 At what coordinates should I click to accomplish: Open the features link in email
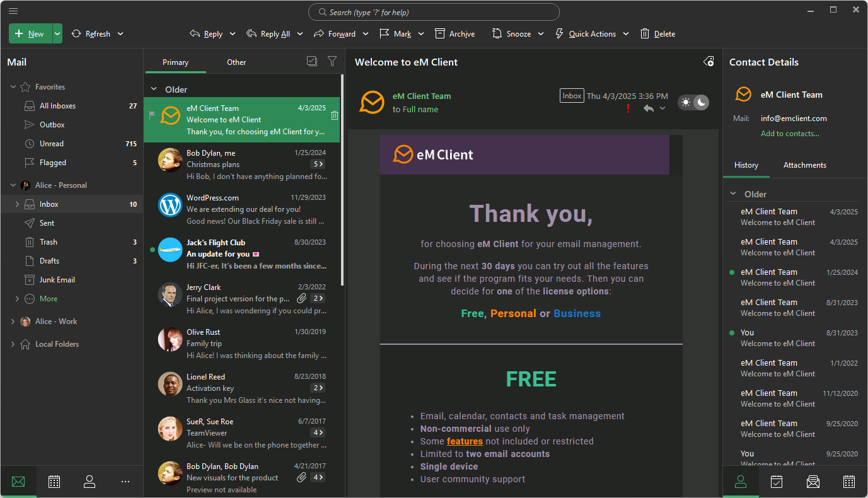(x=465, y=441)
